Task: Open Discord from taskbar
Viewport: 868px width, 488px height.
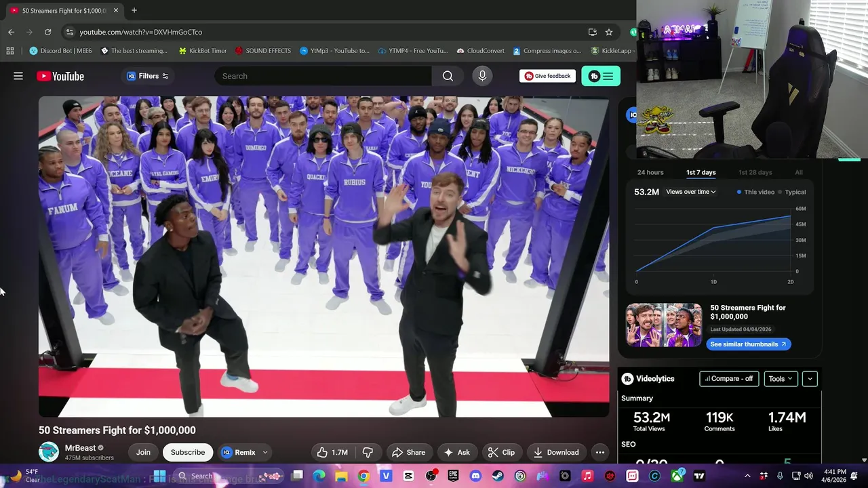Action: point(475,476)
